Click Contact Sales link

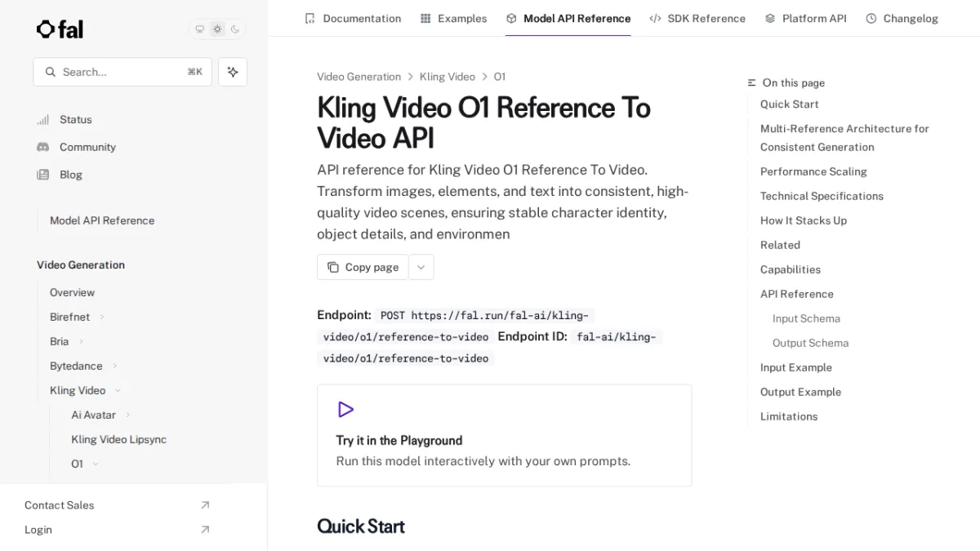click(x=117, y=505)
